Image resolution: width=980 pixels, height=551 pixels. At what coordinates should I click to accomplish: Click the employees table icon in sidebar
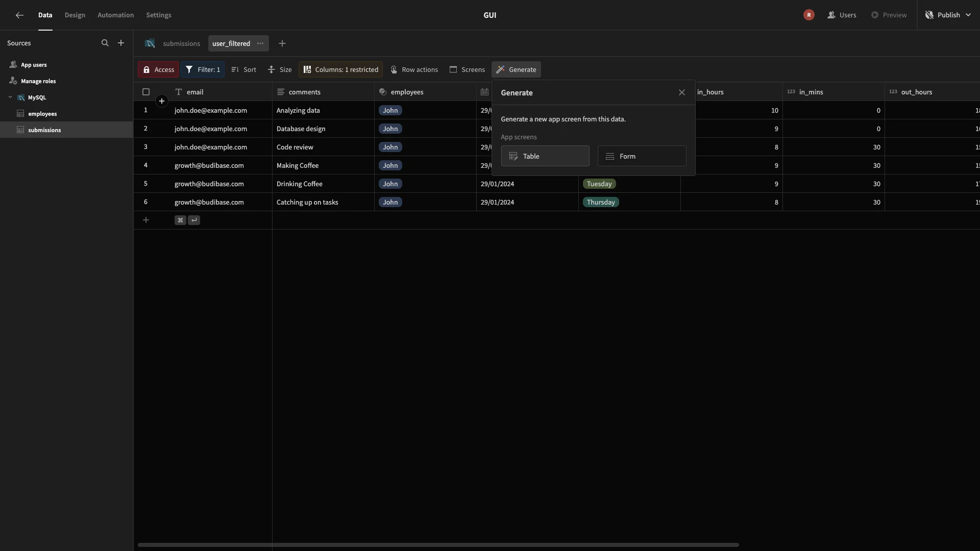20,114
